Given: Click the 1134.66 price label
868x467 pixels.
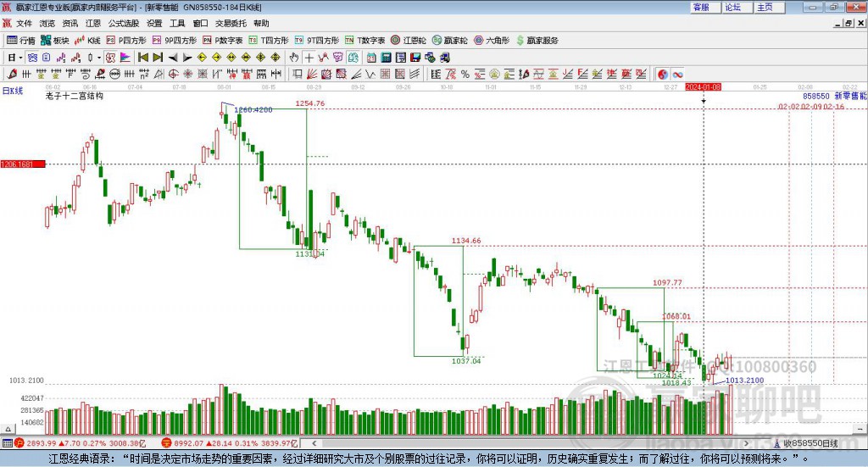Looking at the screenshot, I should coord(466,241).
